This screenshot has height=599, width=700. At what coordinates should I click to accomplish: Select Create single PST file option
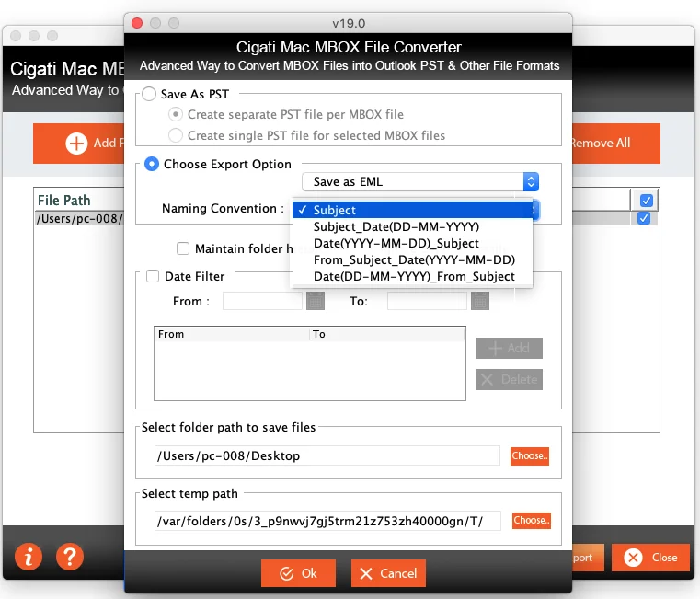pos(176,135)
